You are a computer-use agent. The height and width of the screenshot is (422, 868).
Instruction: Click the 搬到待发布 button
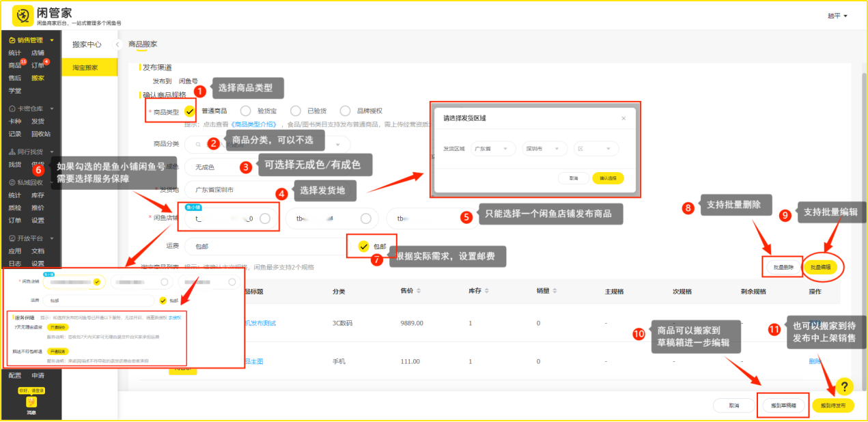[x=832, y=405]
